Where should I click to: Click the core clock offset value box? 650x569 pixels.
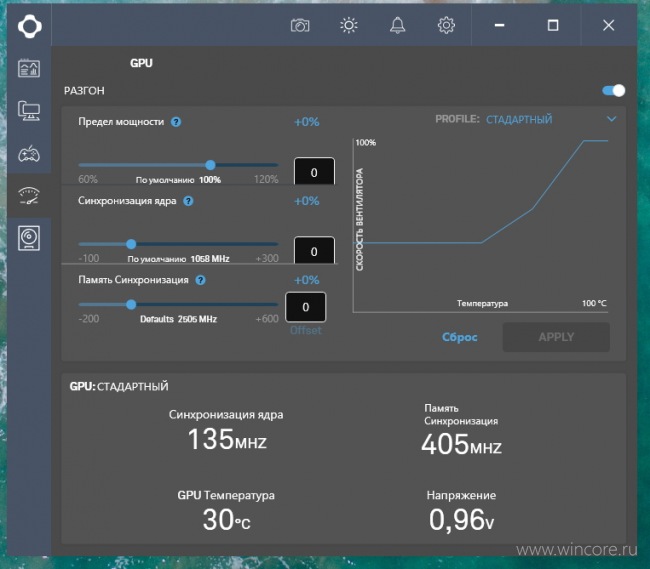(314, 250)
